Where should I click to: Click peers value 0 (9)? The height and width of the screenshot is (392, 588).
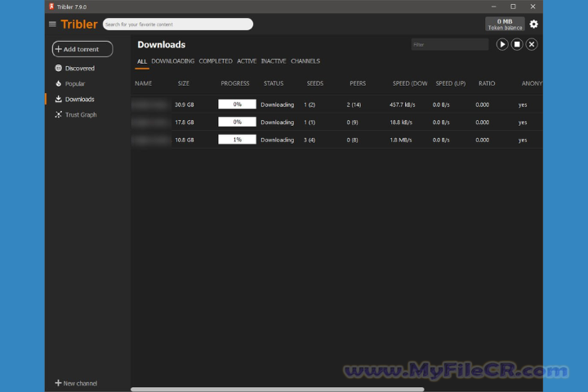click(352, 122)
